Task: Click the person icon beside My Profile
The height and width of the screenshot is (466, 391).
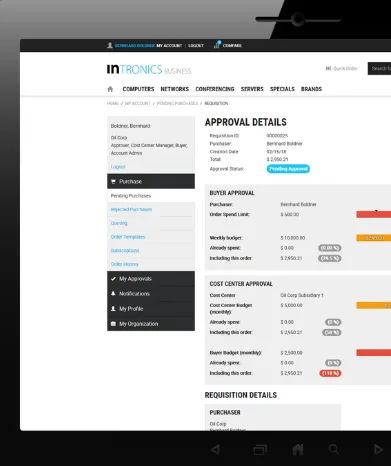Action: click(x=113, y=309)
